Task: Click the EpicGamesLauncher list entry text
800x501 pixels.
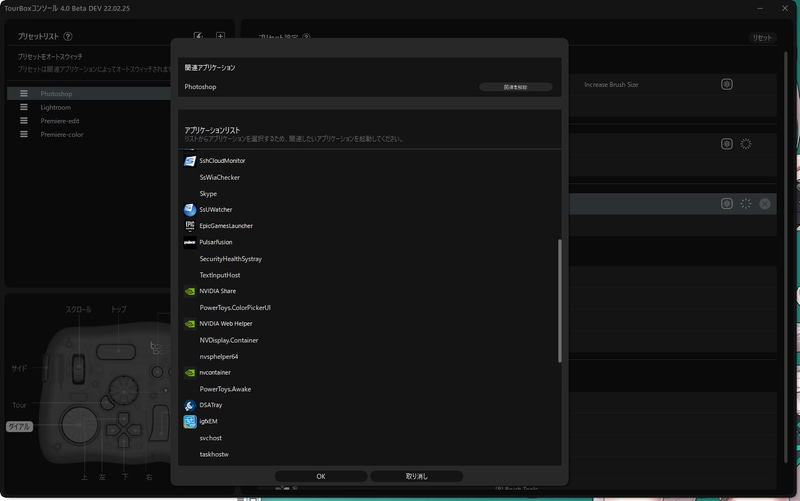Action: [x=226, y=226]
